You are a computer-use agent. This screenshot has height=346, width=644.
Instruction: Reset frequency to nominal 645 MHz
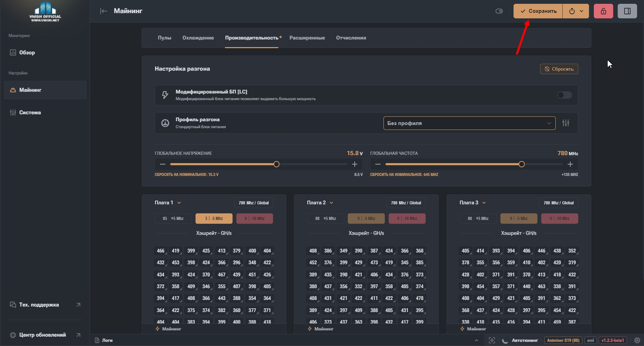tap(404, 175)
